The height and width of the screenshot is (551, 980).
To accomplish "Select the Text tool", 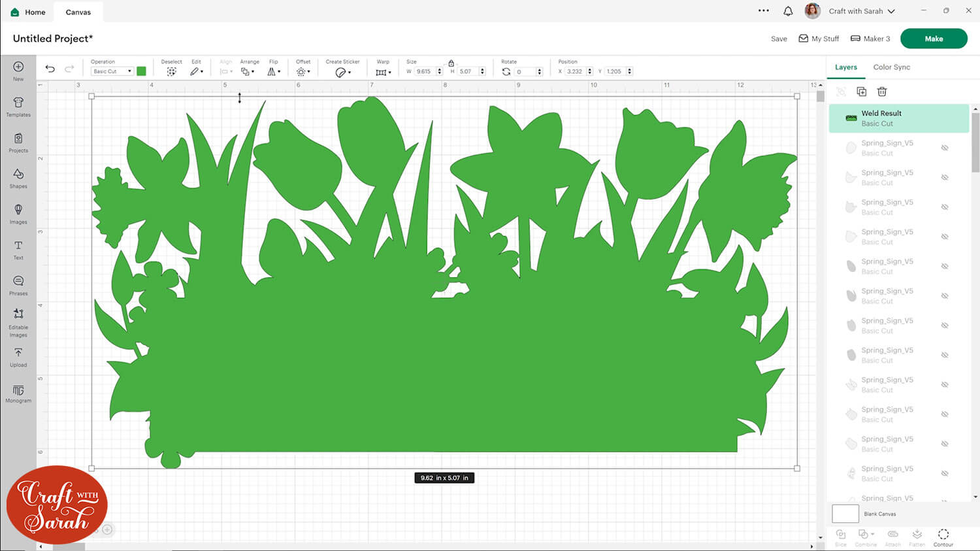I will pos(18,248).
